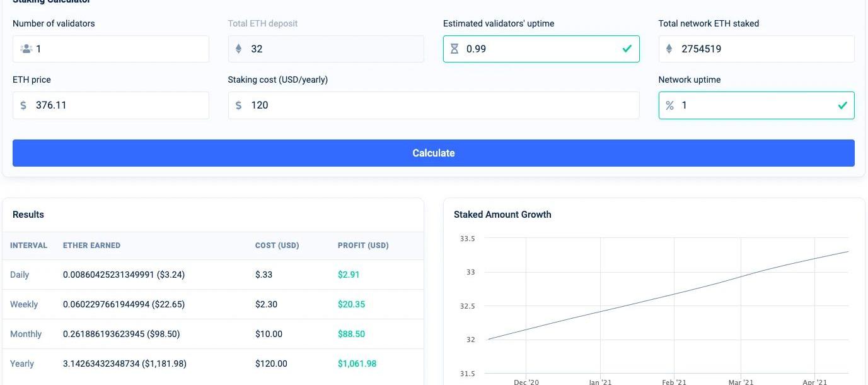Click the Network uptime input field
The width and height of the screenshot is (868, 385).
756,105
